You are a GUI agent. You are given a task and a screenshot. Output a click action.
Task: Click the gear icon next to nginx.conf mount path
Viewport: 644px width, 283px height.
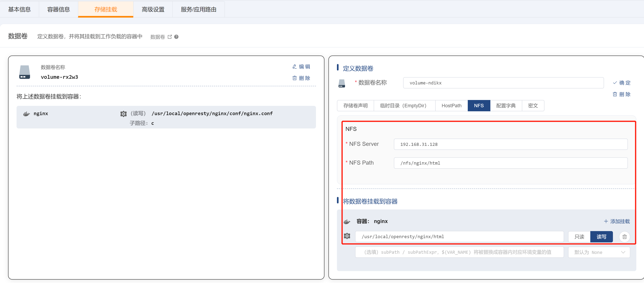pos(124,114)
